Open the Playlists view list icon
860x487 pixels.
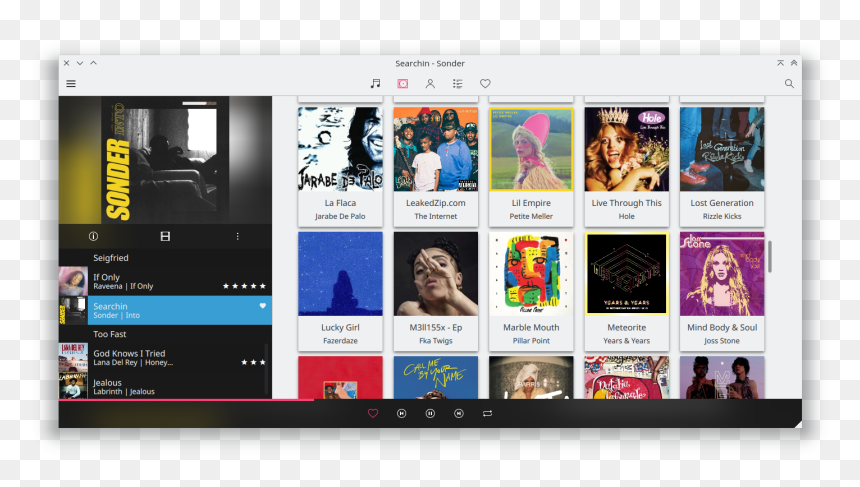point(457,83)
